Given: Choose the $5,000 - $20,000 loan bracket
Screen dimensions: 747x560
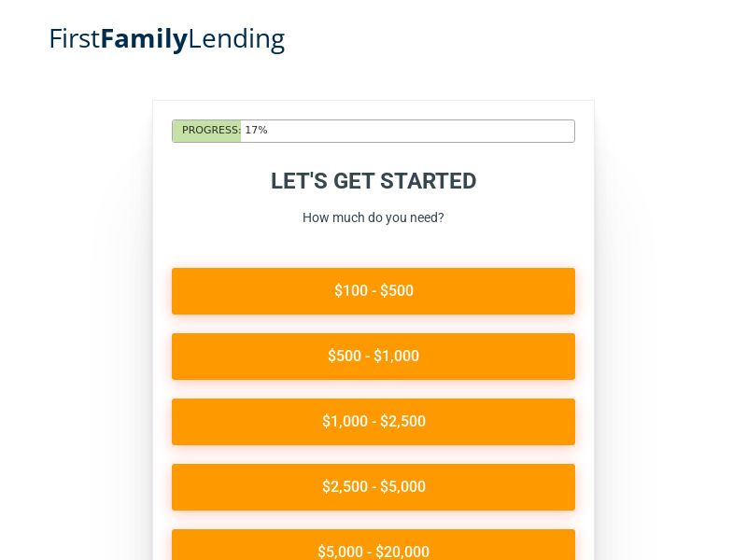Looking at the screenshot, I should pyautogui.click(x=373, y=551).
